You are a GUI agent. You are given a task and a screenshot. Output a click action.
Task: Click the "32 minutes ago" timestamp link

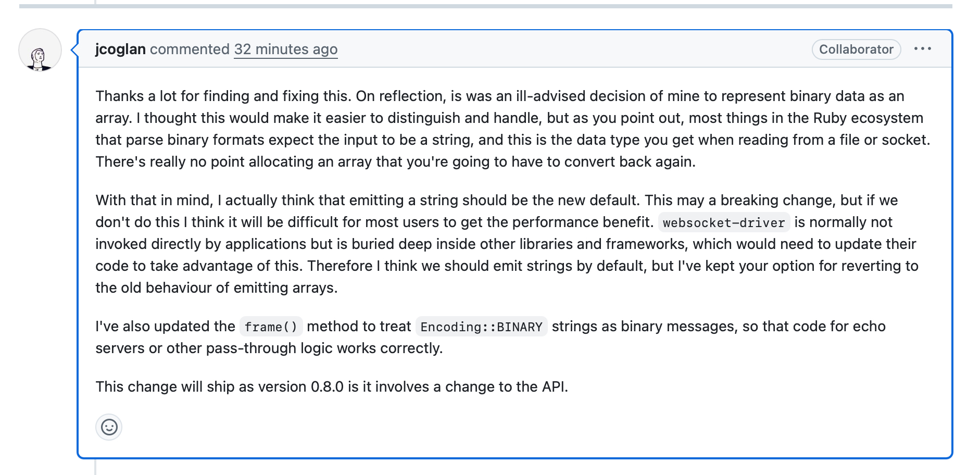click(x=285, y=49)
